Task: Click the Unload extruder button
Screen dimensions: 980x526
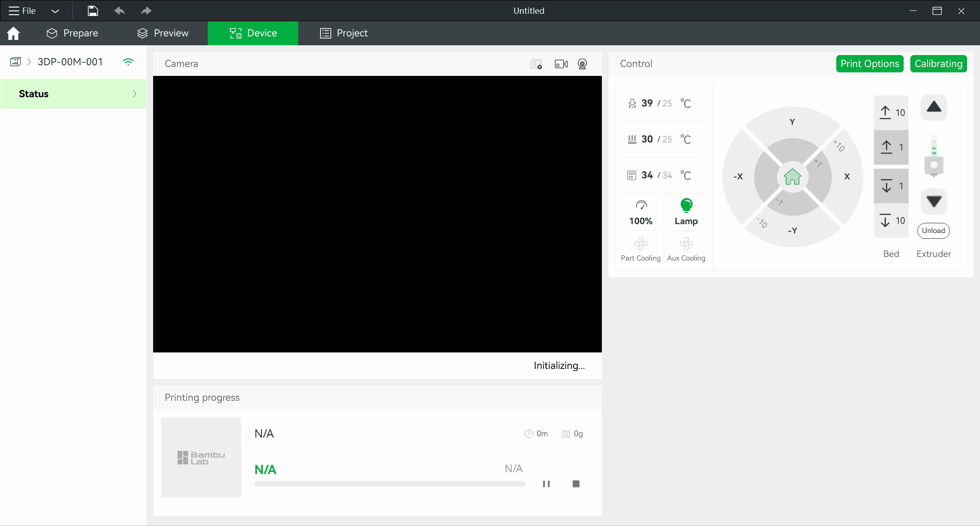Action: click(933, 231)
